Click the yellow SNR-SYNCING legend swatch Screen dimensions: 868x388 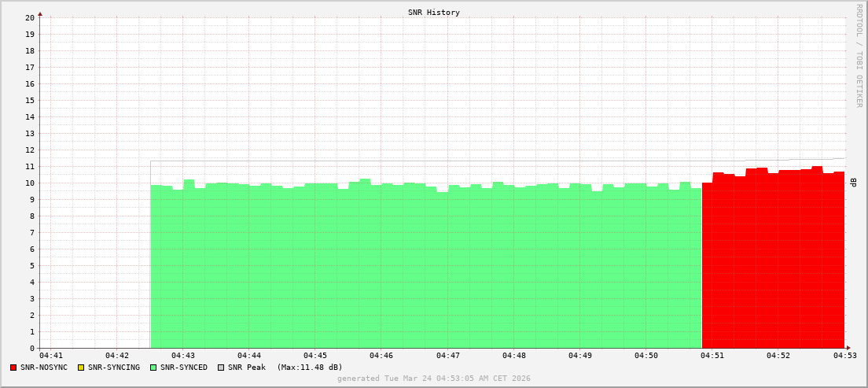tap(81, 368)
